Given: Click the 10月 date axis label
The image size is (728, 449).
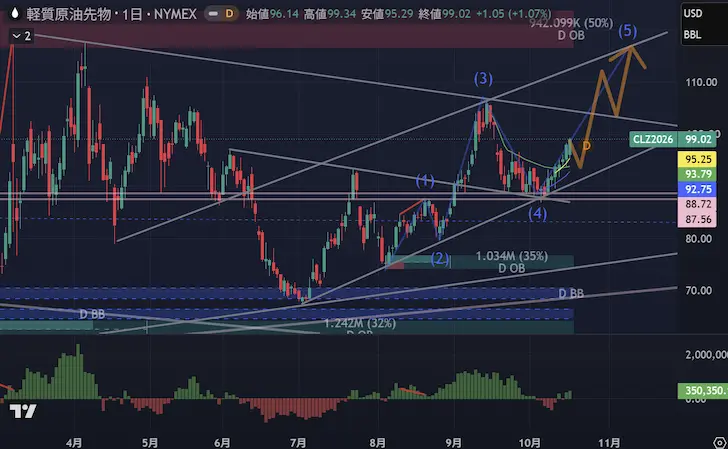Looking at the screenshot, I should click(530, 442).
